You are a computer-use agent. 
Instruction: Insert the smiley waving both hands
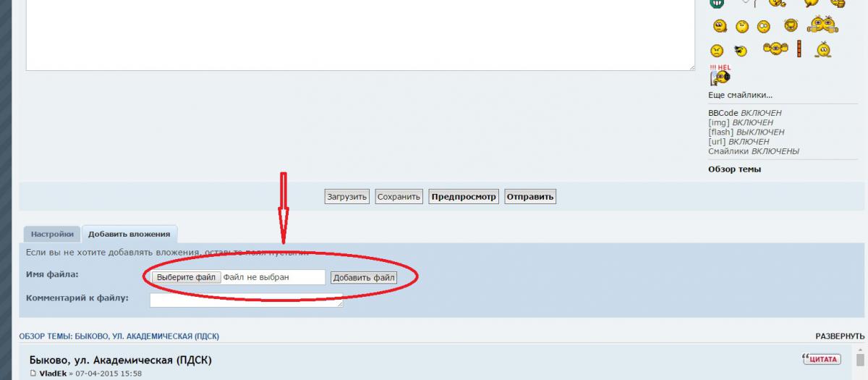[x=775, y=49]
